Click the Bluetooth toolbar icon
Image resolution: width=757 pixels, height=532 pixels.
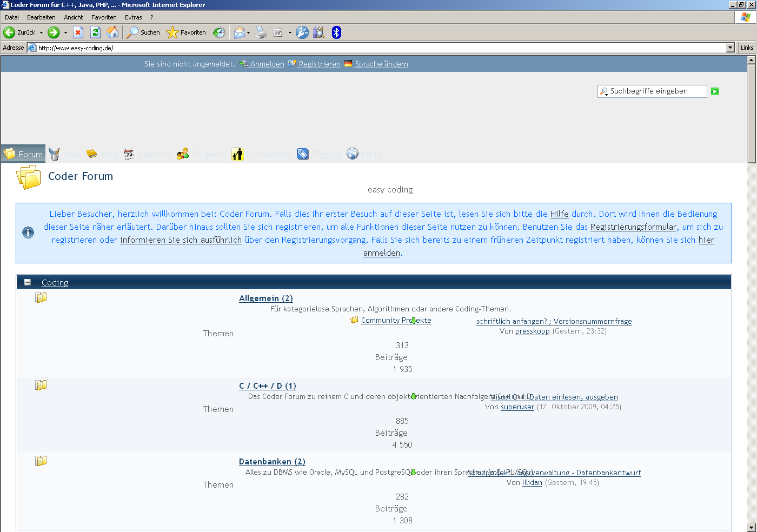[336, 32]
